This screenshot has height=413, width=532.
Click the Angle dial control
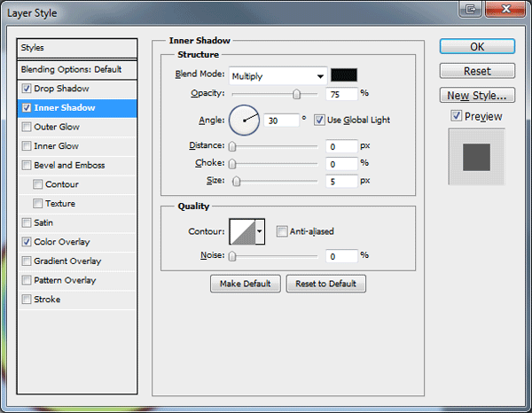245,121
